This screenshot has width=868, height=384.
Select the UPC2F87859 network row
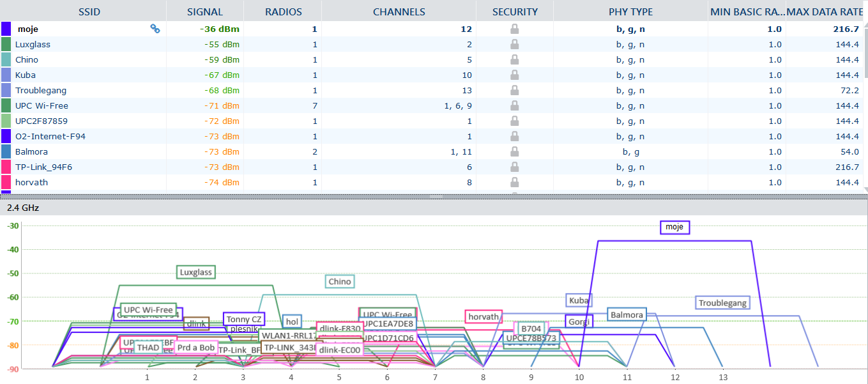(42, 121)
